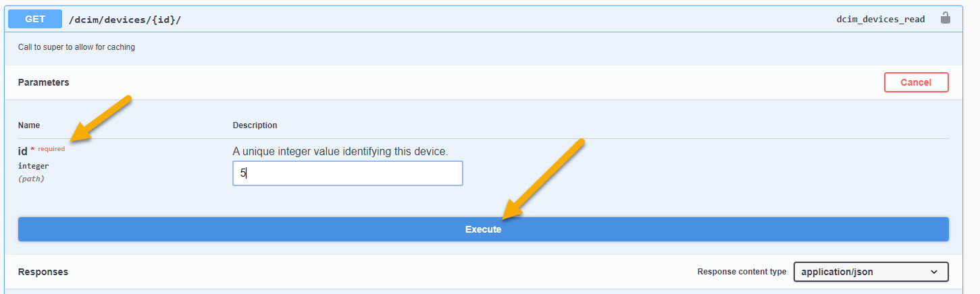Click the blue GET method badge

tap(34, 19)
